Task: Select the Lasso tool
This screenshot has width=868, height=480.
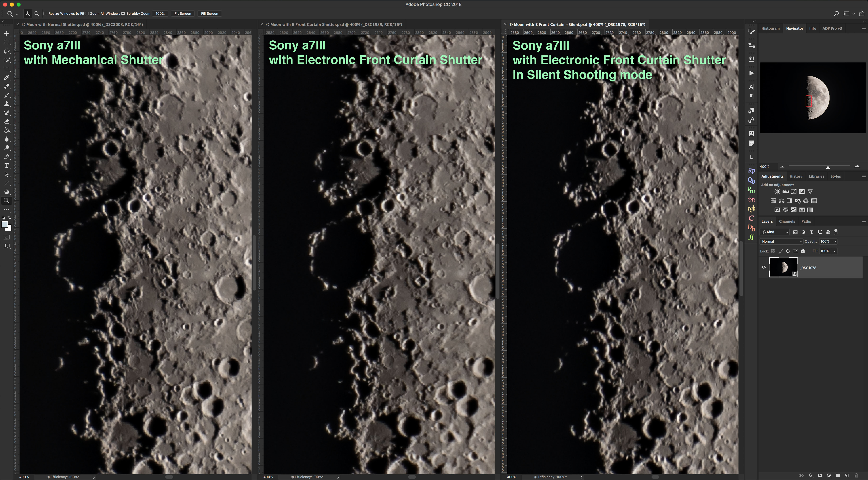Action: 6,51
